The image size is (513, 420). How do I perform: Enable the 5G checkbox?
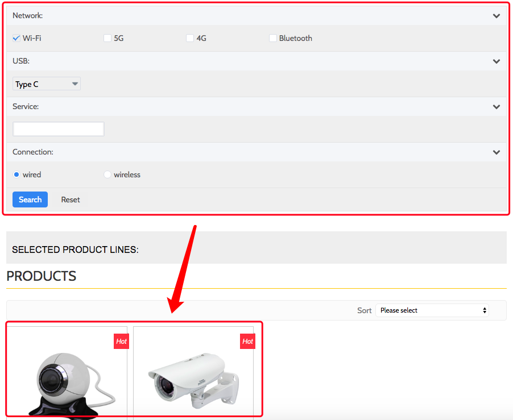click(107, 39)
